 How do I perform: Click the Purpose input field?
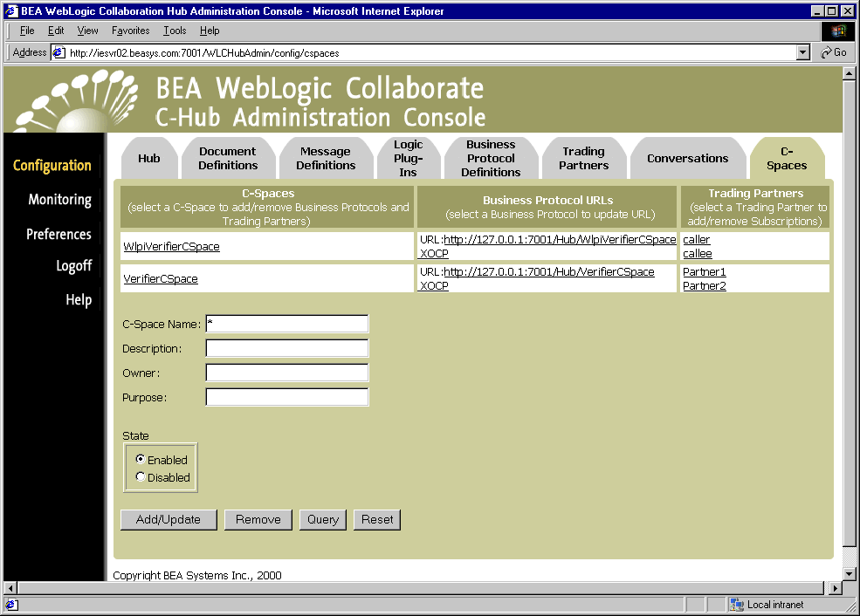point(287,397)
